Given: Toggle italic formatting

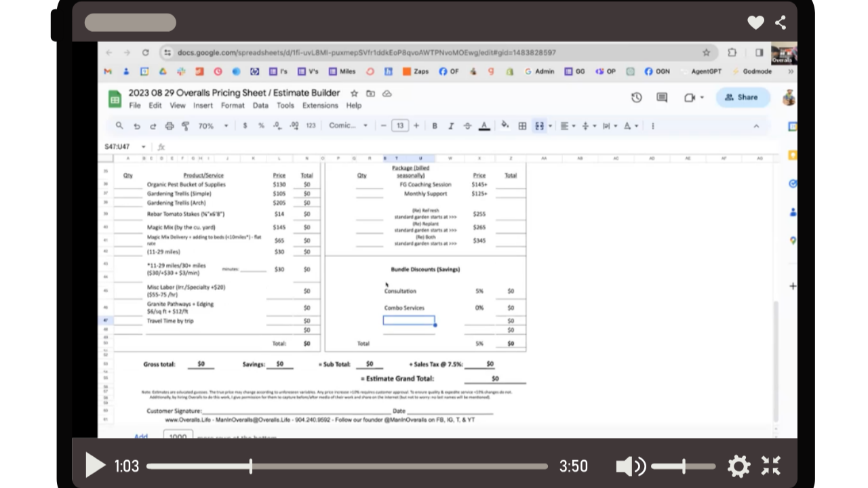Looking at the screenshot, I should pos(451,126).
